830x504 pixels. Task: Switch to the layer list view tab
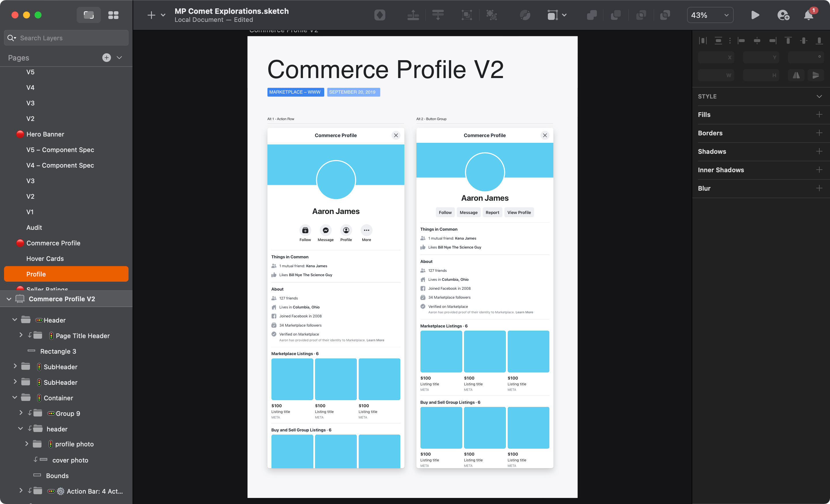[x=88, y=15]
